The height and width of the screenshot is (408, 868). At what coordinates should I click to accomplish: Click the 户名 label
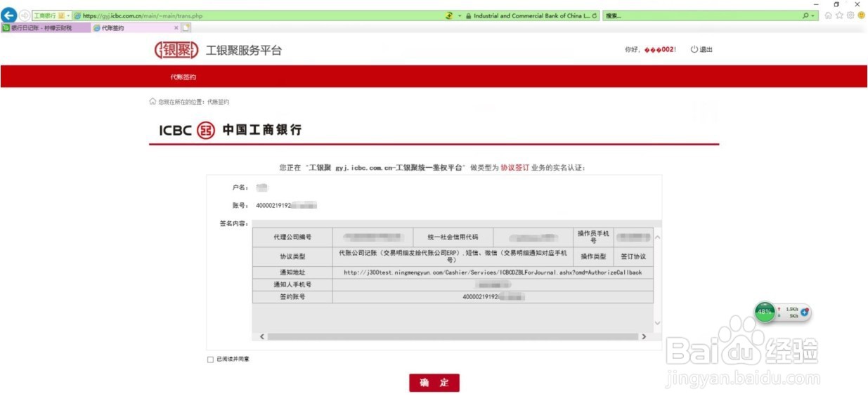click(240, 187)
